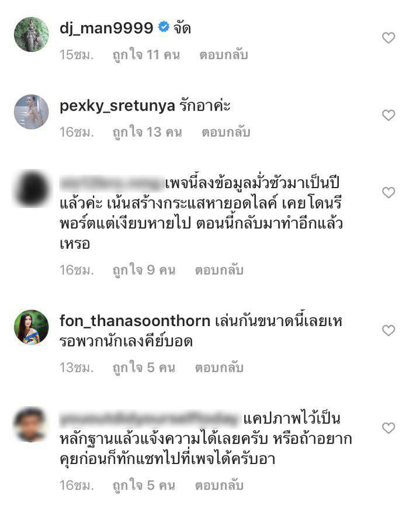Viewport: 420px width, 516px height.
Task: Like the long comment about the page's misinformation
Action: click(388, 192)
